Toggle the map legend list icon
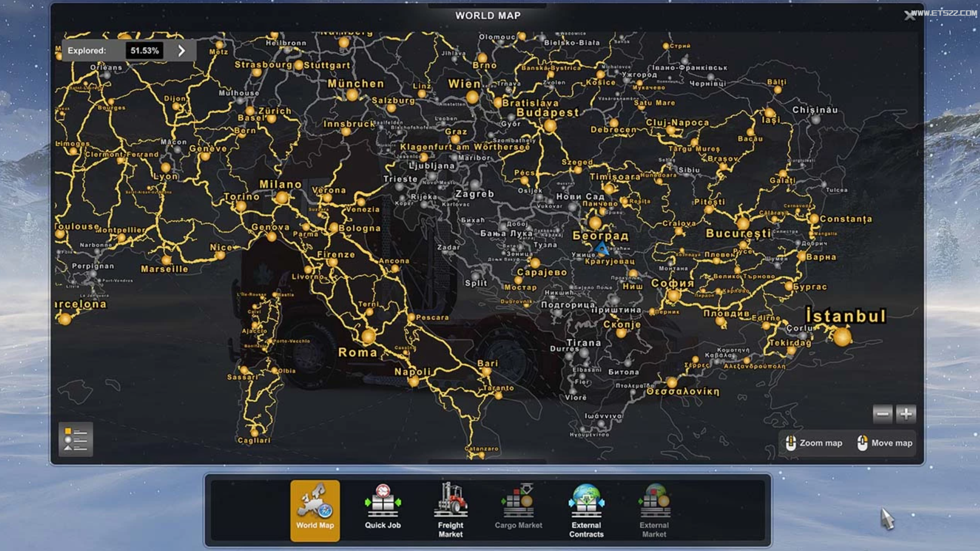The image size is (980, 551). click(76, 440)
